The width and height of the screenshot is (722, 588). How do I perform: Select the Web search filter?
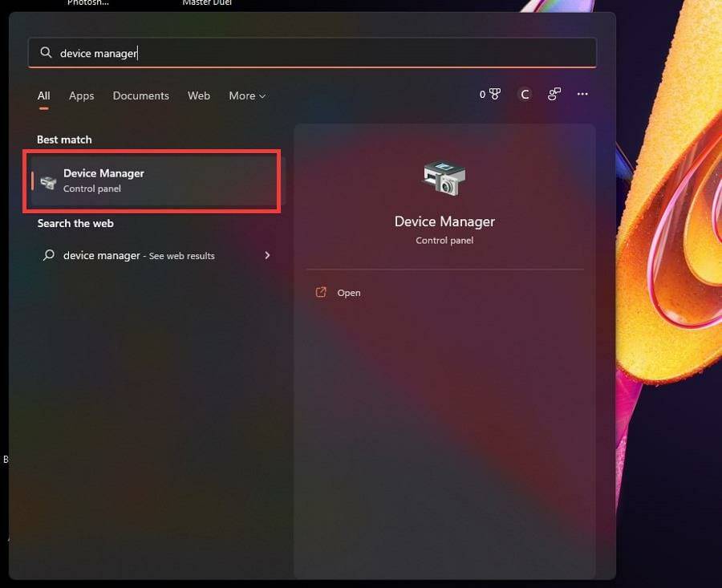[x=198, y=95]
